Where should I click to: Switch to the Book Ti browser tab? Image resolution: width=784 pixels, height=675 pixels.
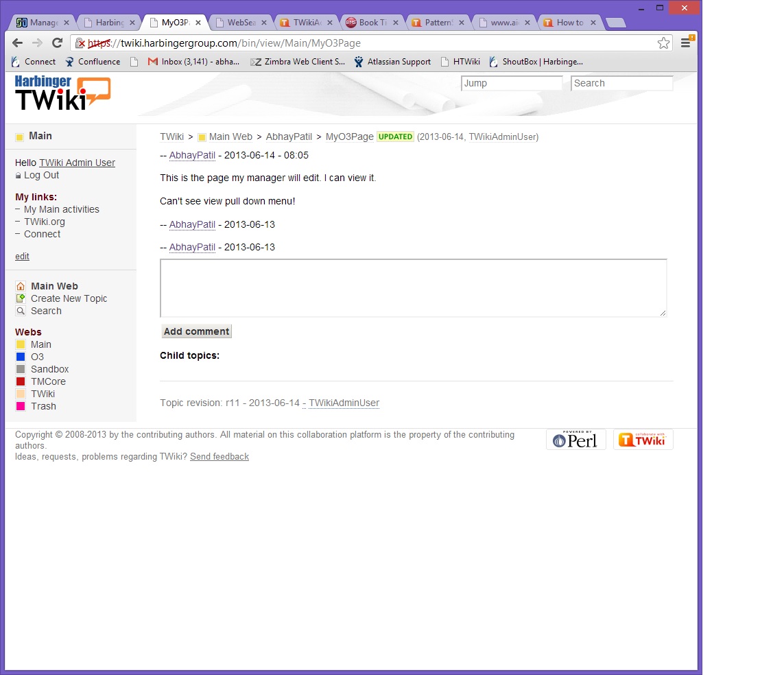tap(370, 23)
